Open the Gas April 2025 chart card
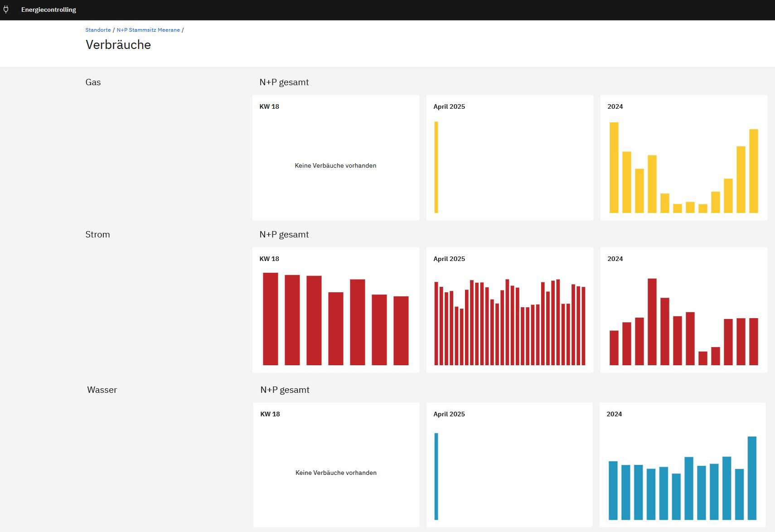 pos(509,158)
